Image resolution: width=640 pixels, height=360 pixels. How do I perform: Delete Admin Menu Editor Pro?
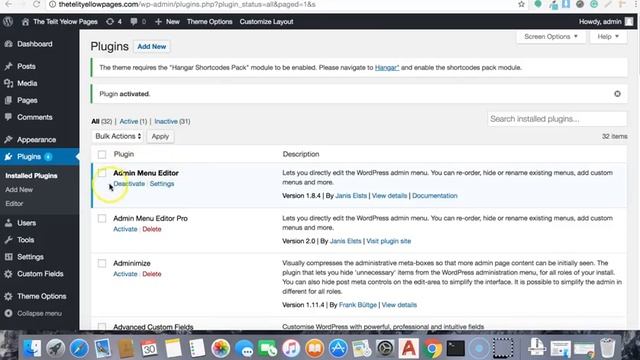point(152,229)
